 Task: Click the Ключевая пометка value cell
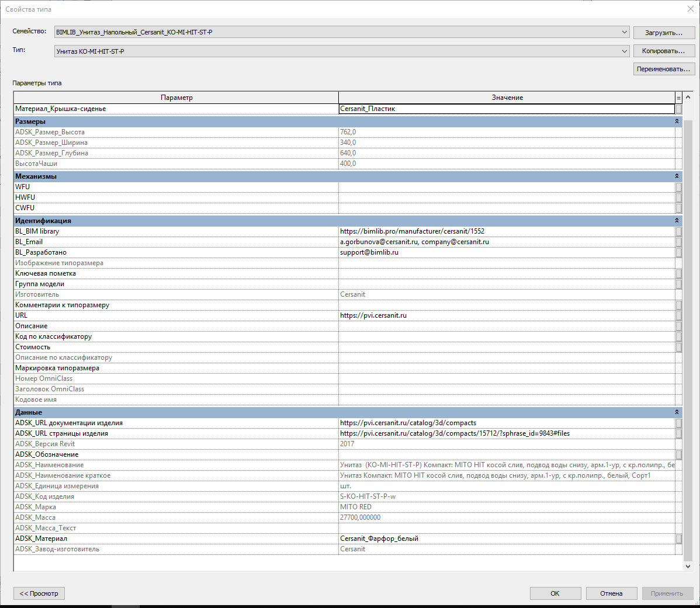507,273
